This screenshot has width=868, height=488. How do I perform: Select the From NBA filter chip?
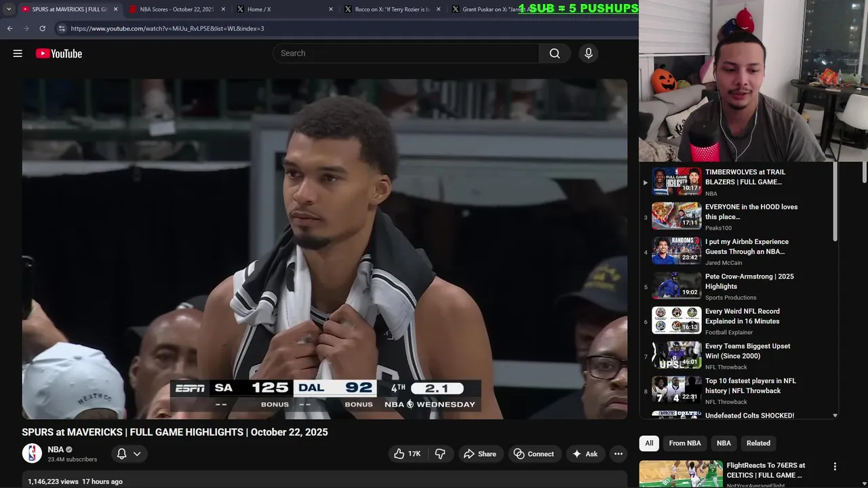685,443
